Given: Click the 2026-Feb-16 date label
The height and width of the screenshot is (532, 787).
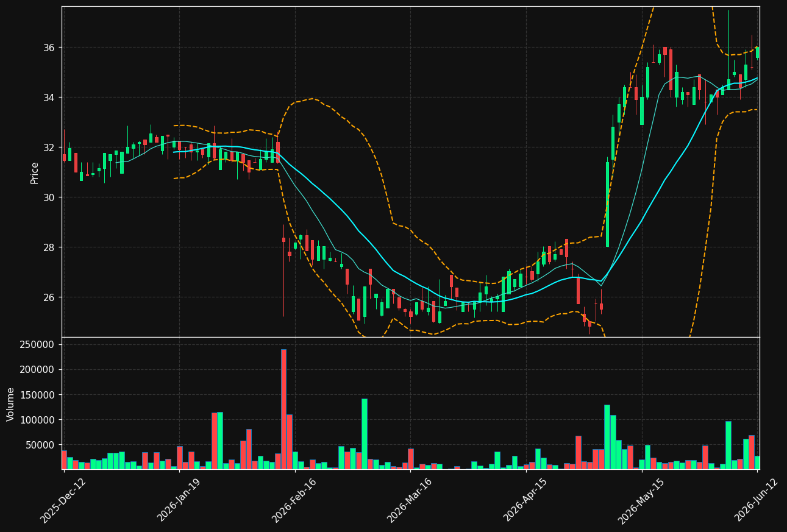Looking at the screenshot, I should pyautogui.click(x=294, y=500).
